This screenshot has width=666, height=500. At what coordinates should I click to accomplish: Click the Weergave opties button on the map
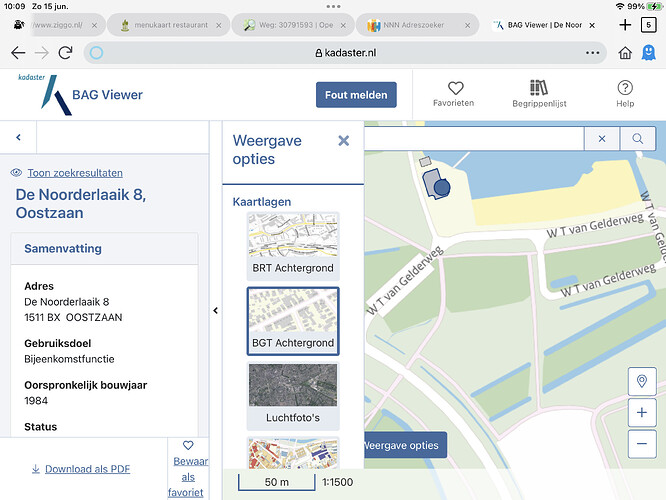pyautogui.click(x=405, y=445)
